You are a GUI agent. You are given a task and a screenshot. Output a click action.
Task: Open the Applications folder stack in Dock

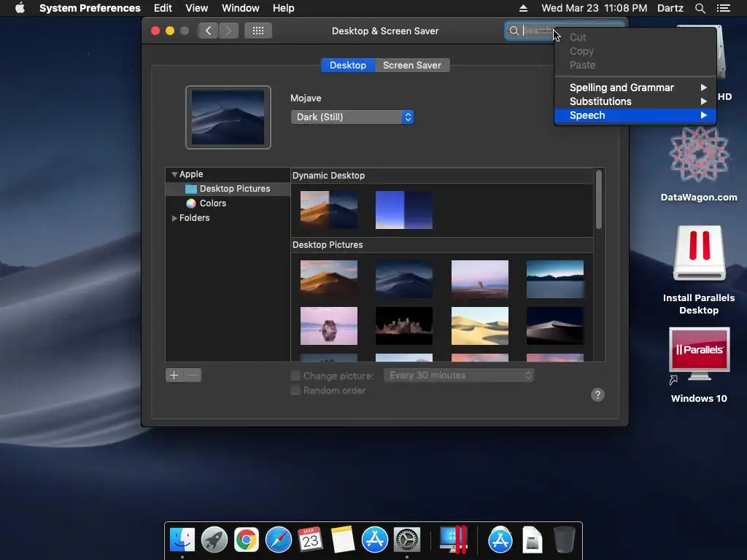point(500,540)
